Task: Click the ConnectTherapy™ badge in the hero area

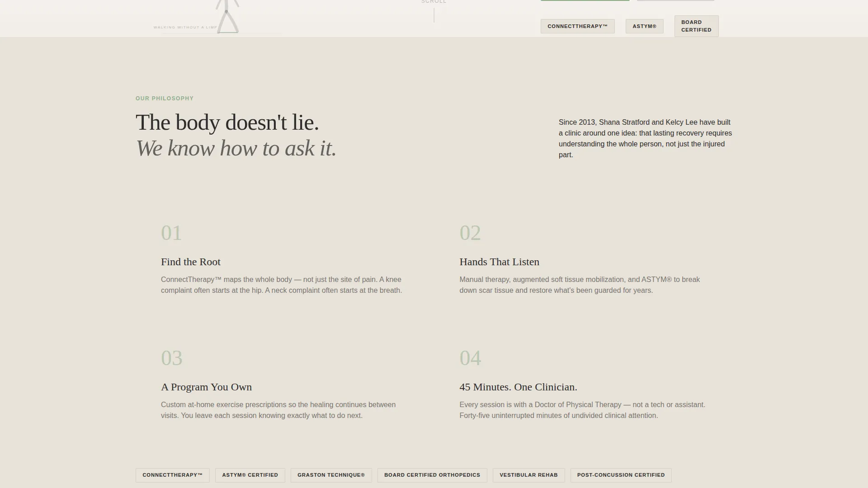Action: click(577, 26)
